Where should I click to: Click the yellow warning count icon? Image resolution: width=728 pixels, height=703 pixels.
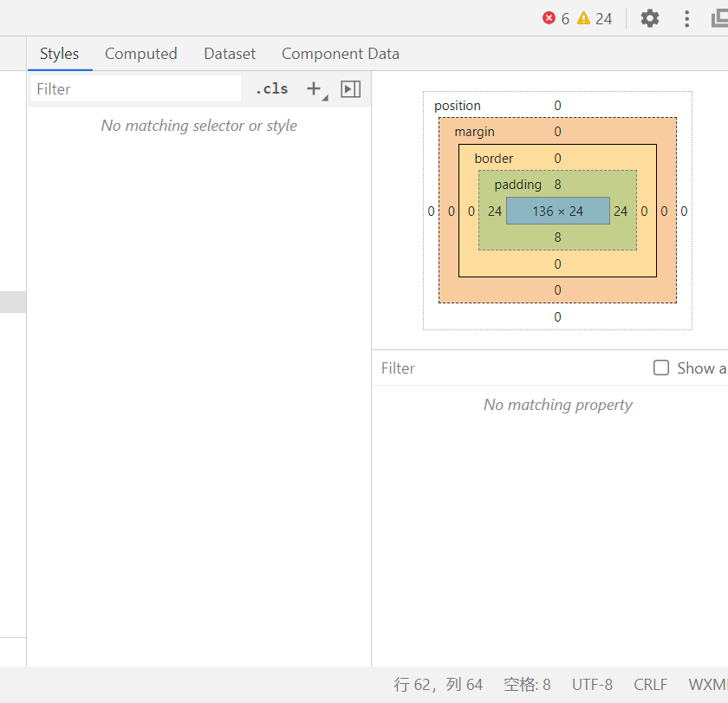pyautogui.click(x=583, y=18)
